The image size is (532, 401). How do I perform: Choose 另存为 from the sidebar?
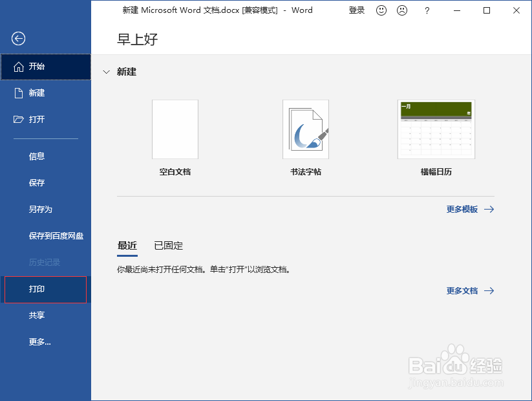click(x=46, y=209)
